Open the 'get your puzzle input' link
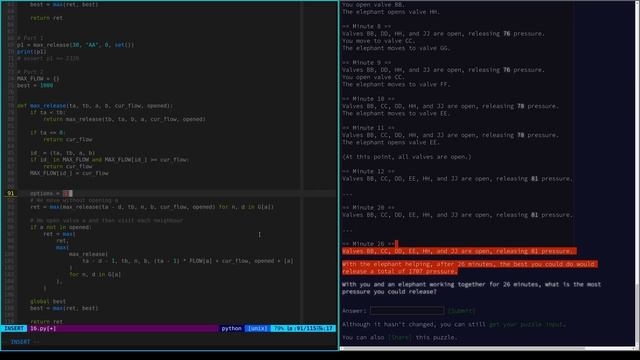 (525, 324)
